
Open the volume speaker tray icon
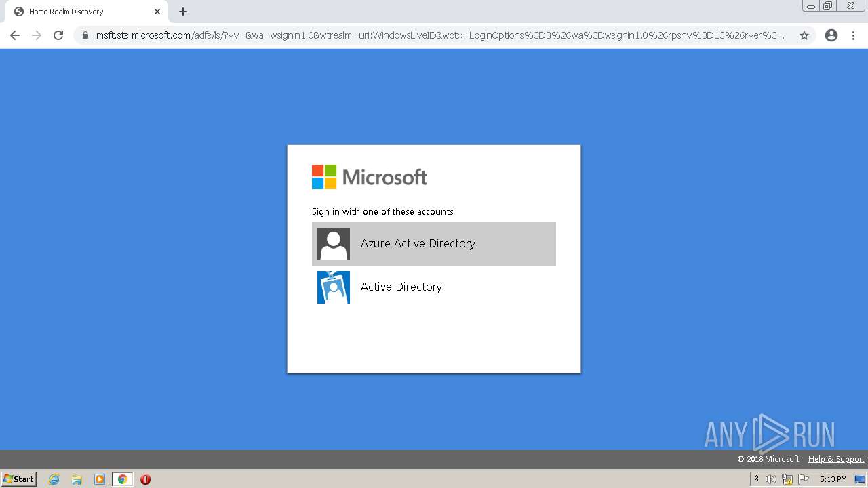(771, 479)
